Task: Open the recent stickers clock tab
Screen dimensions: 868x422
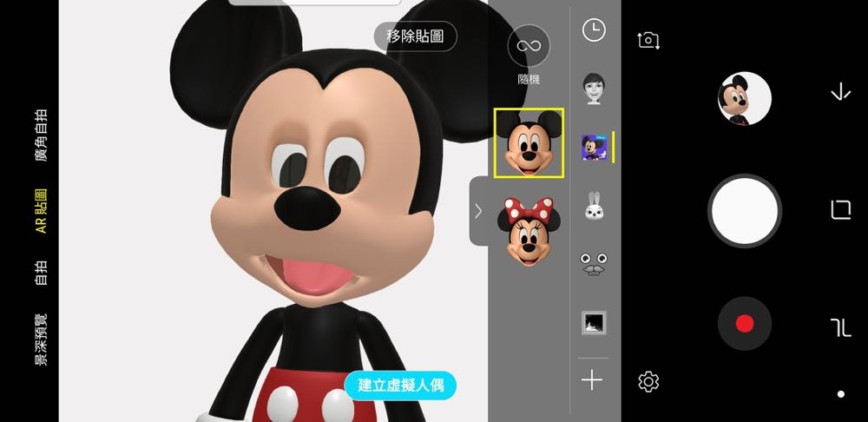Action: click(x=594, y=31)
